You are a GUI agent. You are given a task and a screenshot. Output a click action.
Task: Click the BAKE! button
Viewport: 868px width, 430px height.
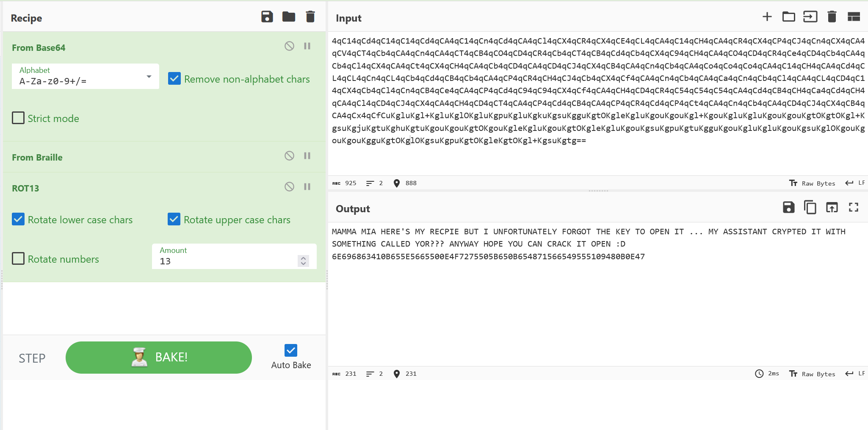159,358
